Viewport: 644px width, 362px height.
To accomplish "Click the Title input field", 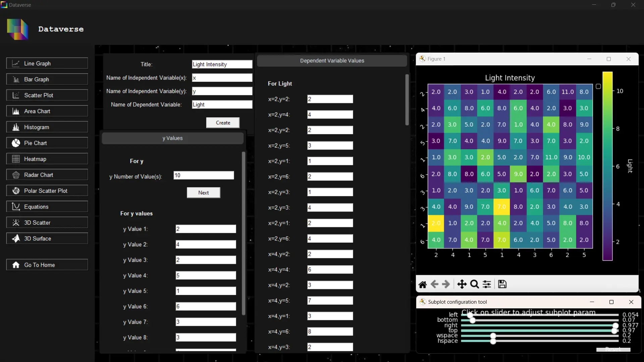I will pyautogui.click(x=222, y=64).
